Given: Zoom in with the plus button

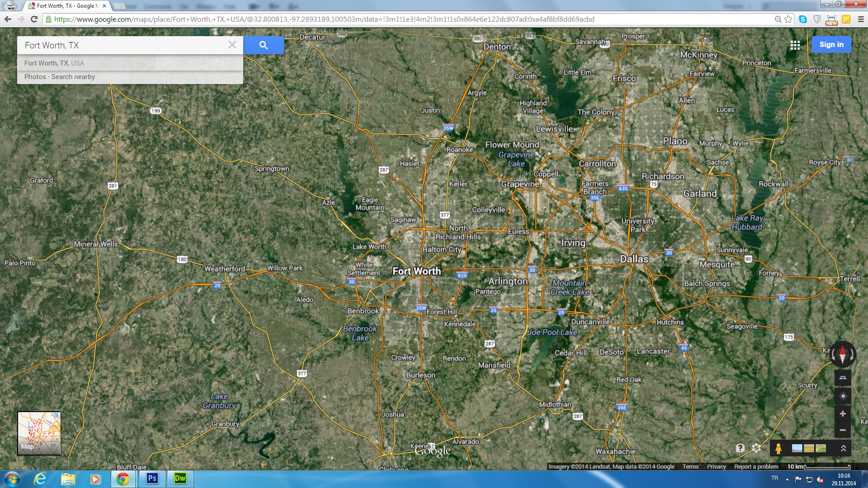Looking at the screenshot, I should tap(843, 414).
